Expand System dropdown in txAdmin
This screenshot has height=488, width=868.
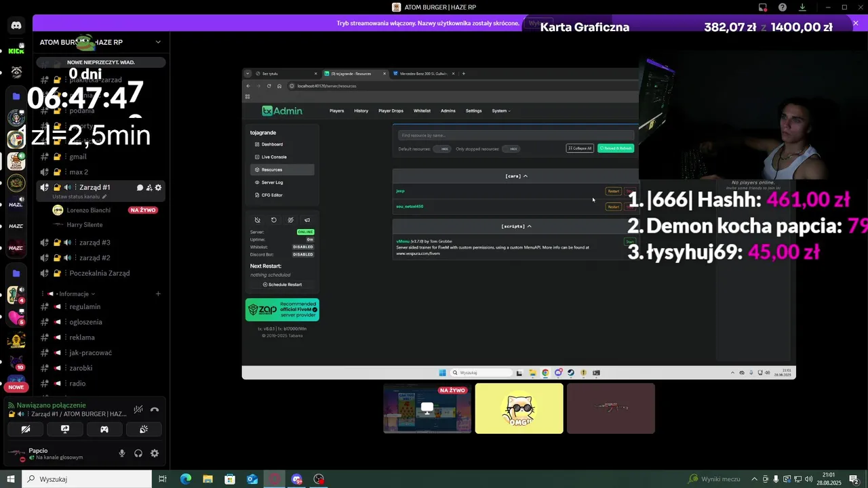point(501,110)
